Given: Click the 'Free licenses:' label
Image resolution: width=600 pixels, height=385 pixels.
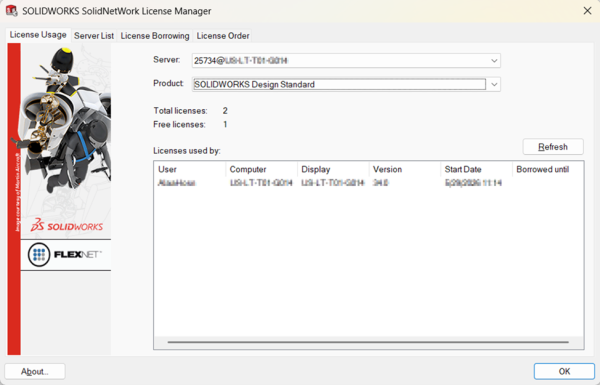Looking at the screenshot, I should click(179, 124).
